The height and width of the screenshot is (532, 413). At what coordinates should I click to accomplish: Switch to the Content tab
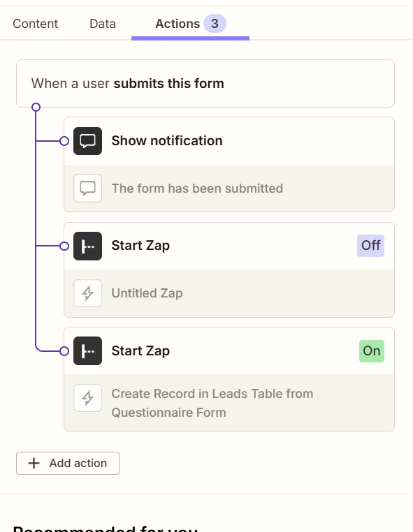[x=36, y=24]
